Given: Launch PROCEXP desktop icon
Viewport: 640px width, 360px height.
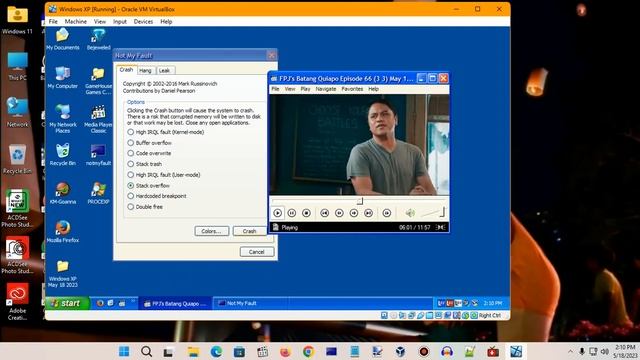Looking at the screenshot, I should click(98, 193).
